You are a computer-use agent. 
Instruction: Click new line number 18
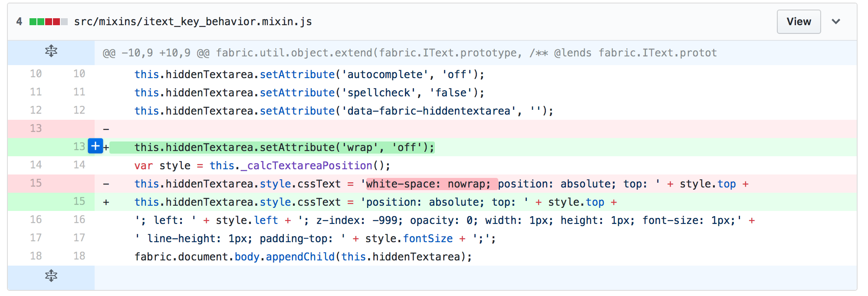coord(79,256)
